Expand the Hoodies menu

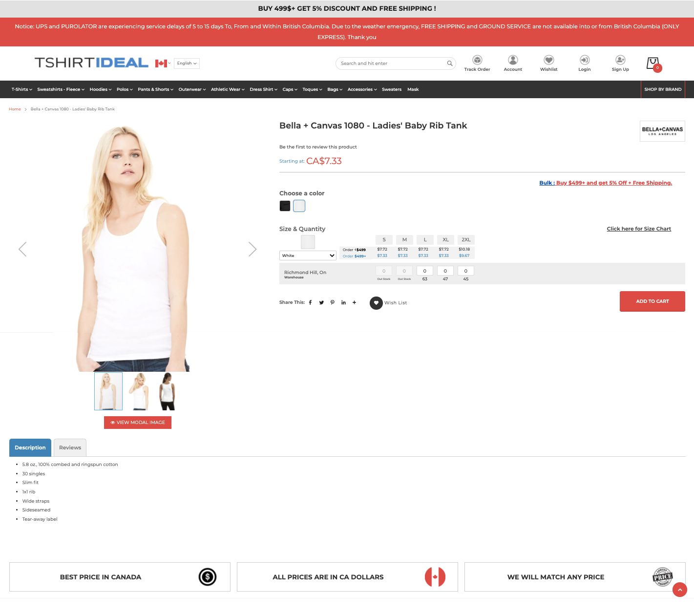[x=101, y=89]
